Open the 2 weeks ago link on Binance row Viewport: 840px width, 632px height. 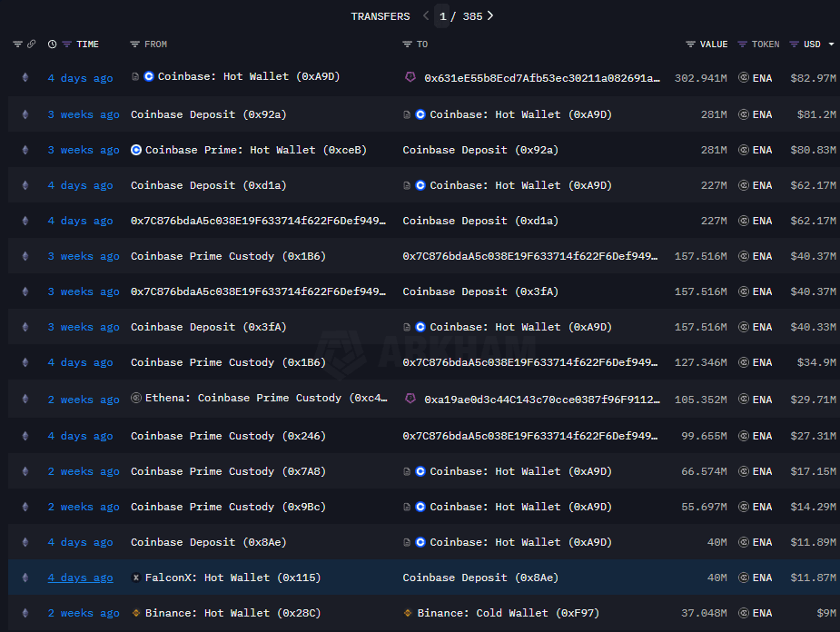pos(84,613)
